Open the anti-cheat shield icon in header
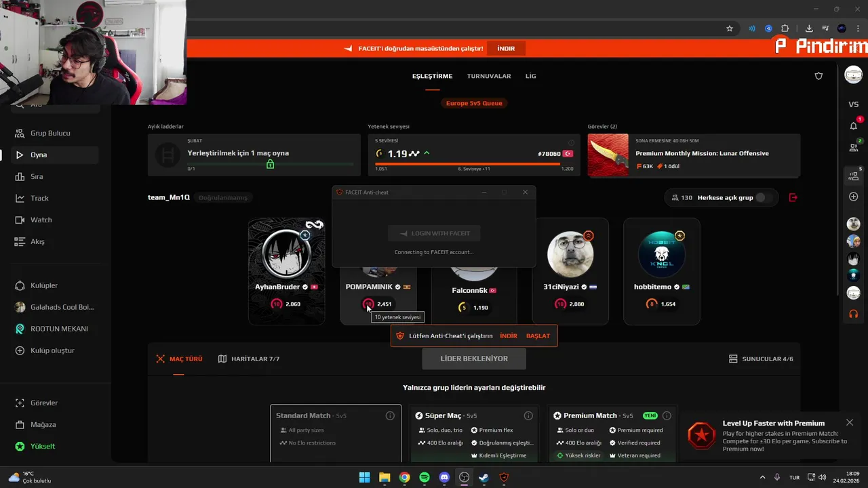Screen dimensions: 868x488 coord(818,76)
